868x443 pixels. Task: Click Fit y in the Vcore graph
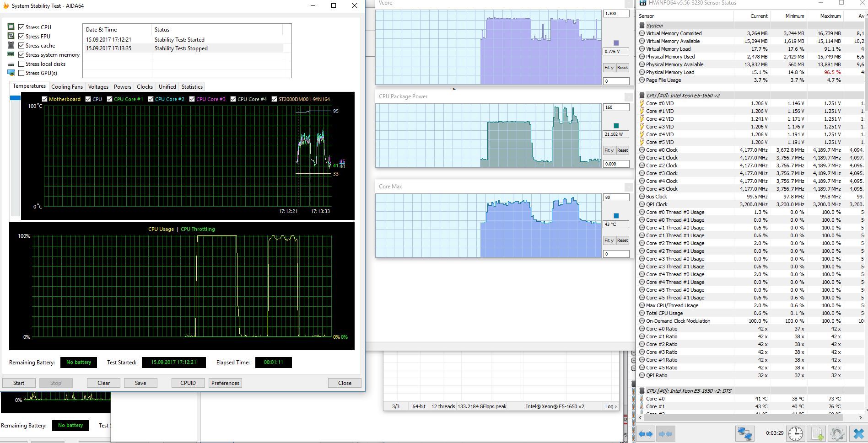tap(609, 68)
